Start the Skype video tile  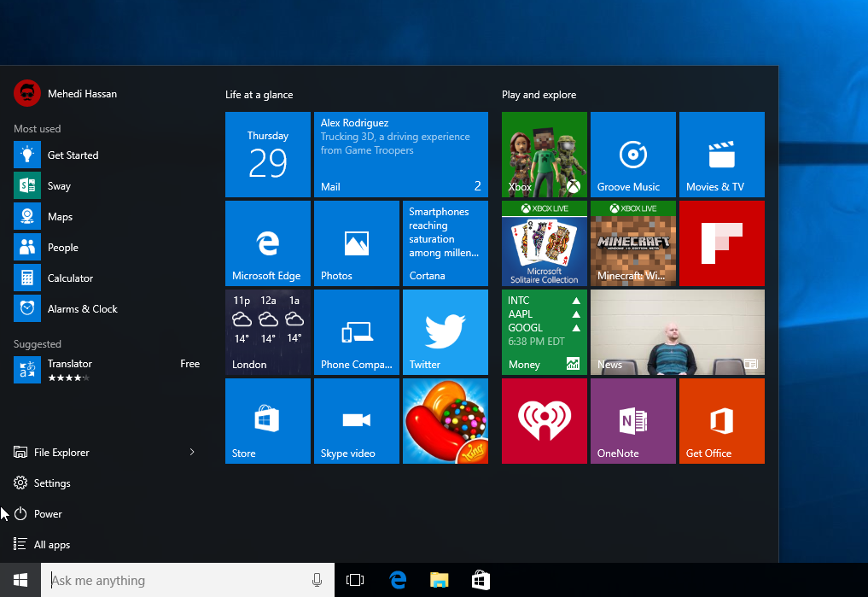click(x=357, y=421)
